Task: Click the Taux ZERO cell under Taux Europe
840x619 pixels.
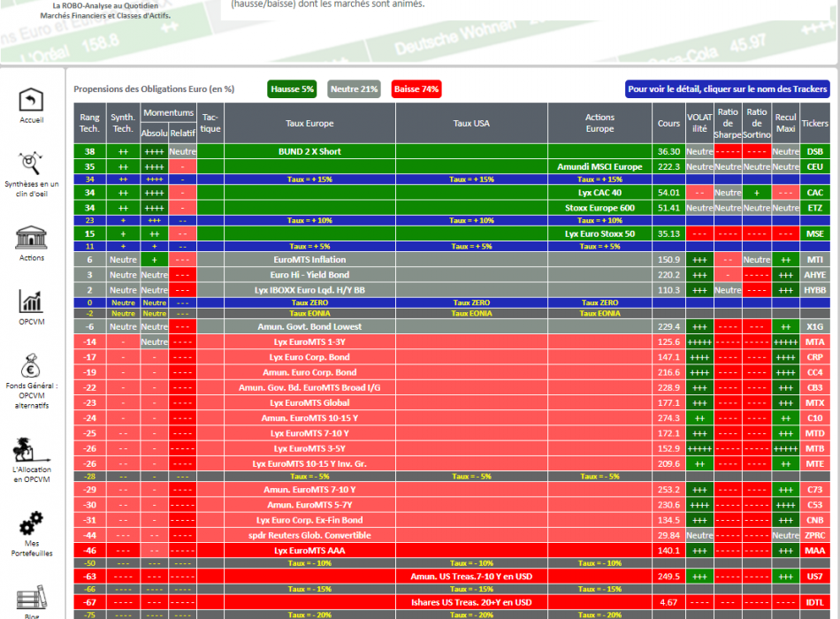Action: point(309,302)
